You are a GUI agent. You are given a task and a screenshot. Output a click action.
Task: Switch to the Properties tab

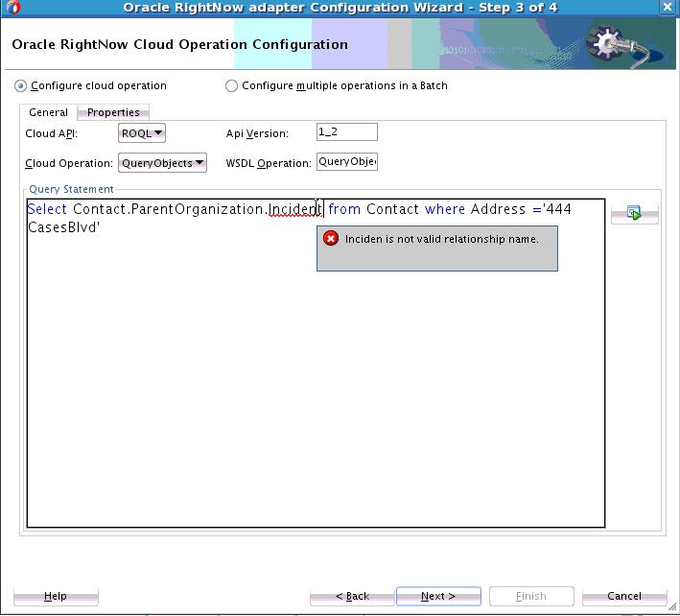[x=113, y=112]
